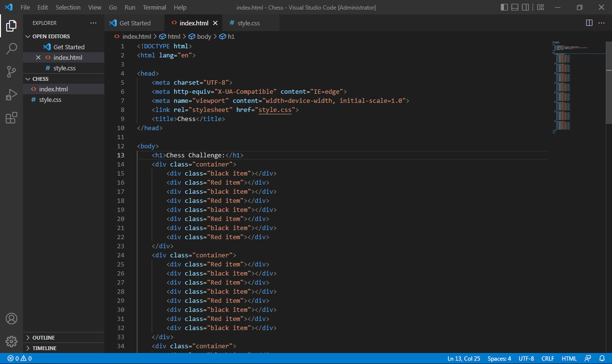The height and width of the screenshot is (364, 612).
Task: Change indentation via Spaces: 4
Action: pos(499,358)
